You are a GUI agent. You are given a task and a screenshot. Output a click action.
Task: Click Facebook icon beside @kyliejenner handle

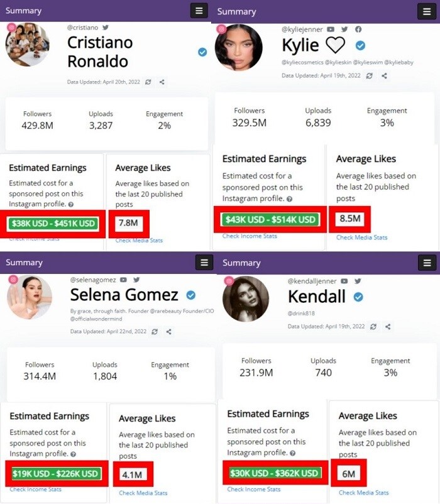pyautogui.click(x=358, y=30)
